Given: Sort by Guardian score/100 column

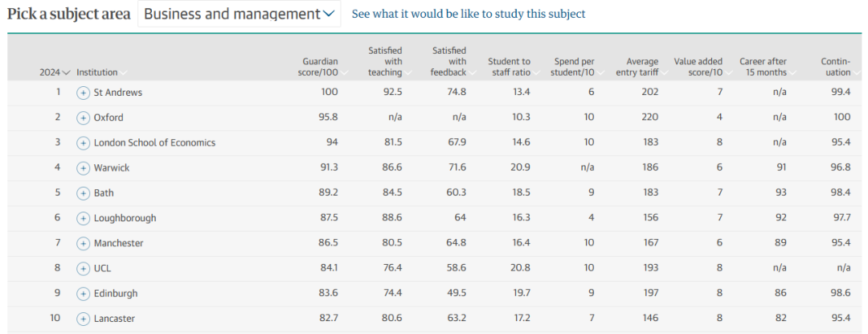Looking at the screenshot, I should click(321, 67).
